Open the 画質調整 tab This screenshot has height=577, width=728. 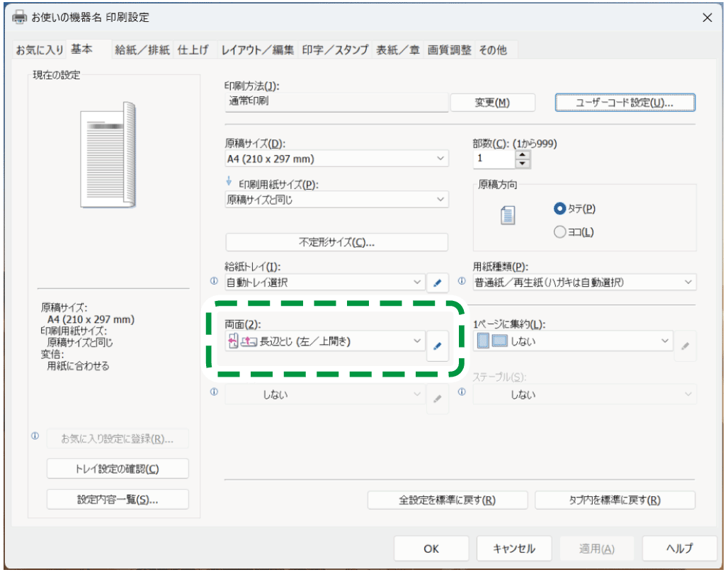point(449,50)
